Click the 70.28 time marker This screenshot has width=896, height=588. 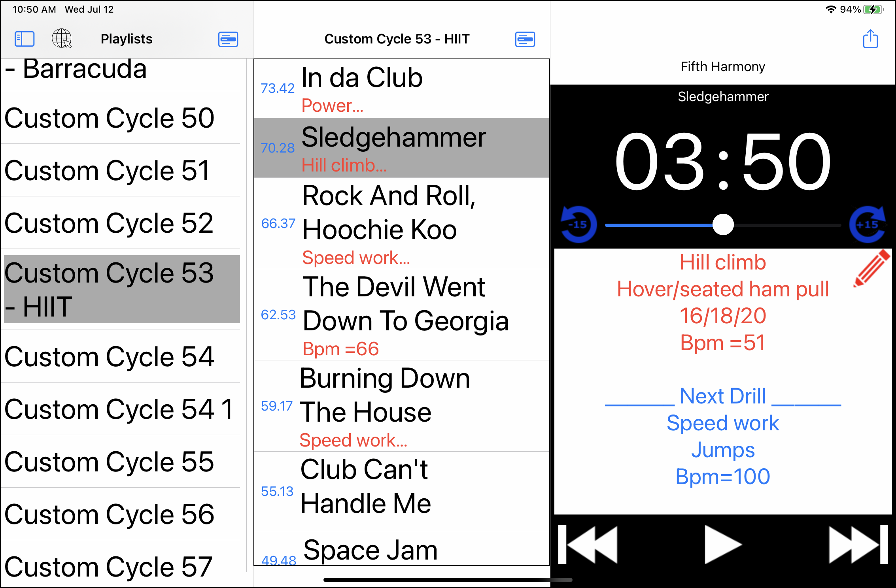(278, 148)
